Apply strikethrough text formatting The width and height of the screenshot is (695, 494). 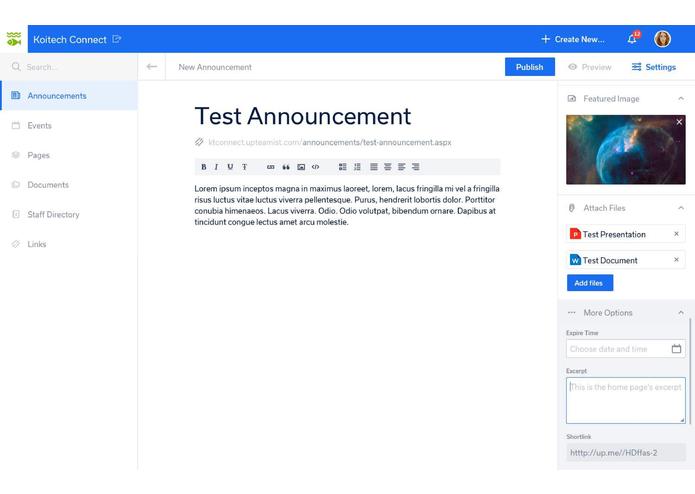(244, 167)
